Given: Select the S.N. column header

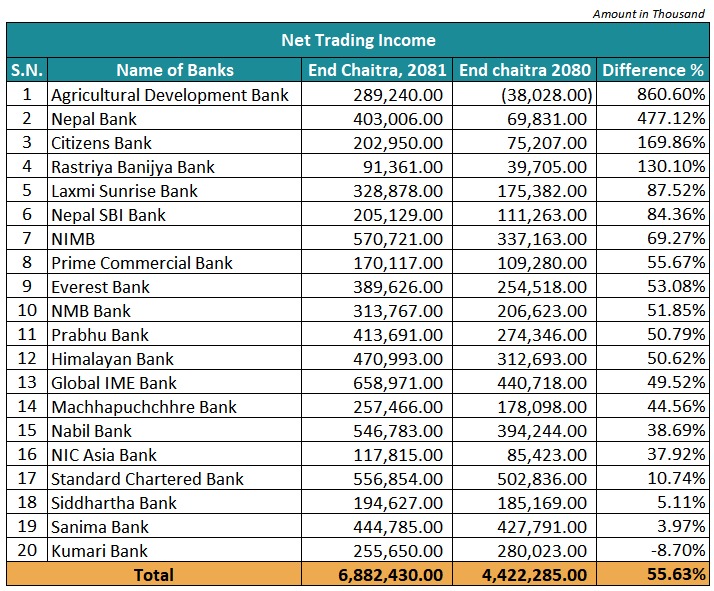Looking at the screenshot, I should 27,70.
